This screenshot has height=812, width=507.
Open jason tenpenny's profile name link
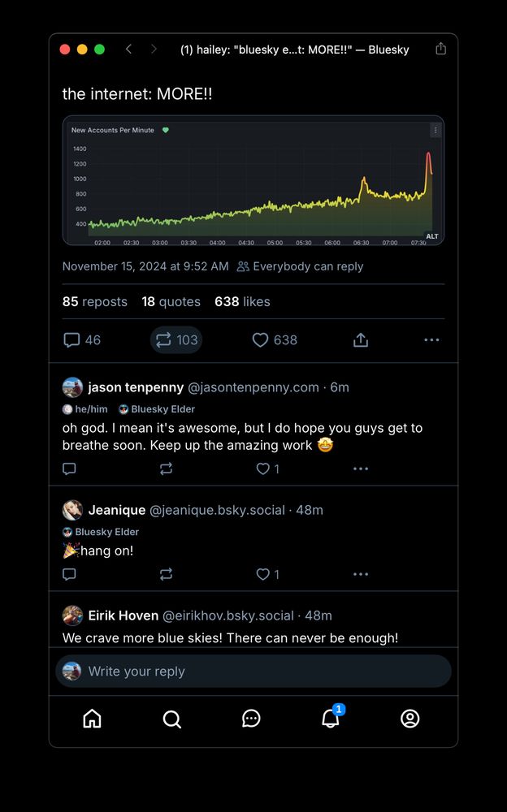[136, 387]
